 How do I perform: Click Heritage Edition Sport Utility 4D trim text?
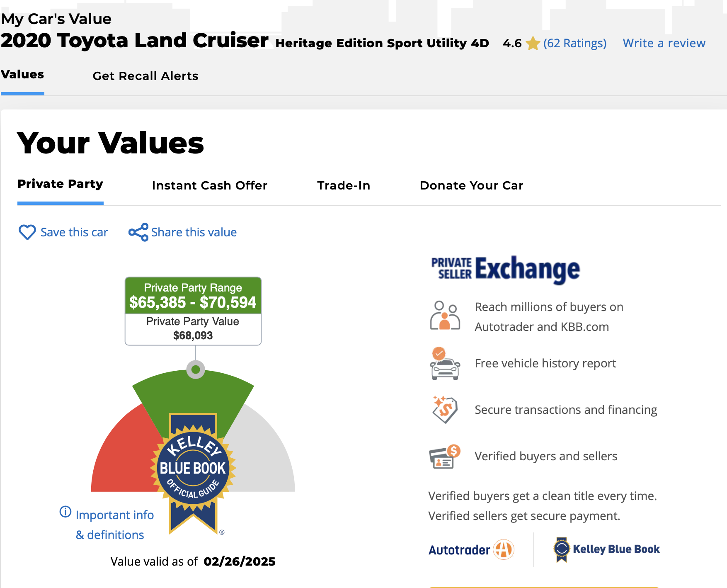tap(382, 43)
